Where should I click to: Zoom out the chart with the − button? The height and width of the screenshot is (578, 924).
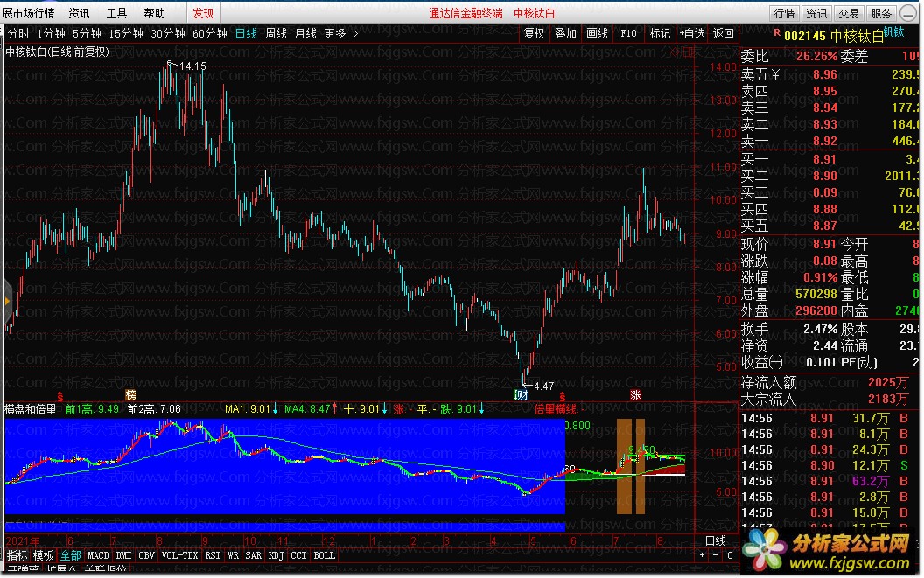coord(716,555)
